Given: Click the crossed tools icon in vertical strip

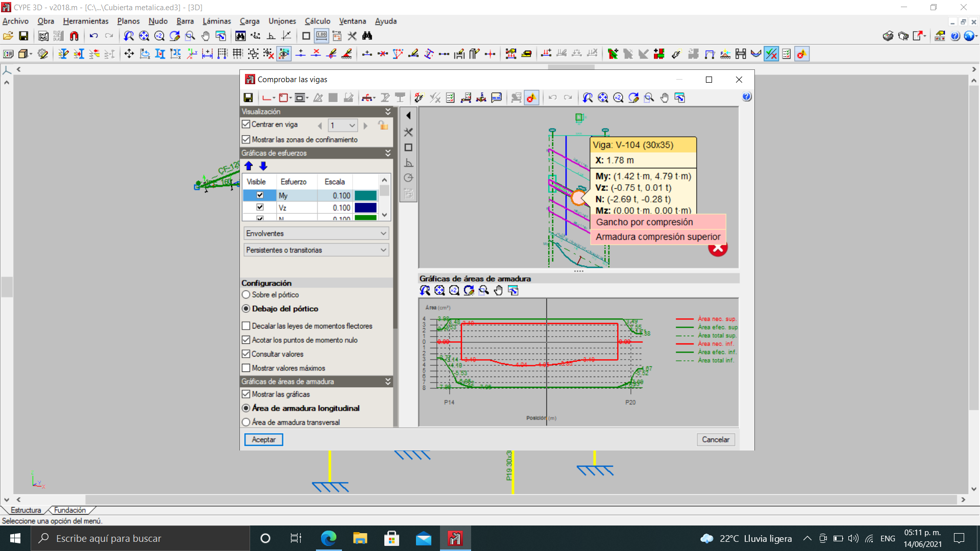Looking at the screenshot, I should (x=408, y=132).
